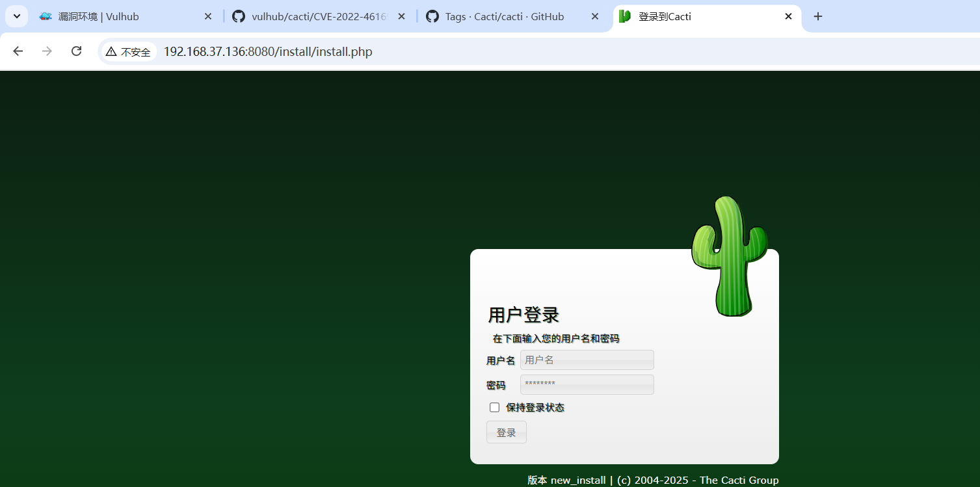Click the Vulhub tab favicon
980x487 pixels.
[46, 16]
